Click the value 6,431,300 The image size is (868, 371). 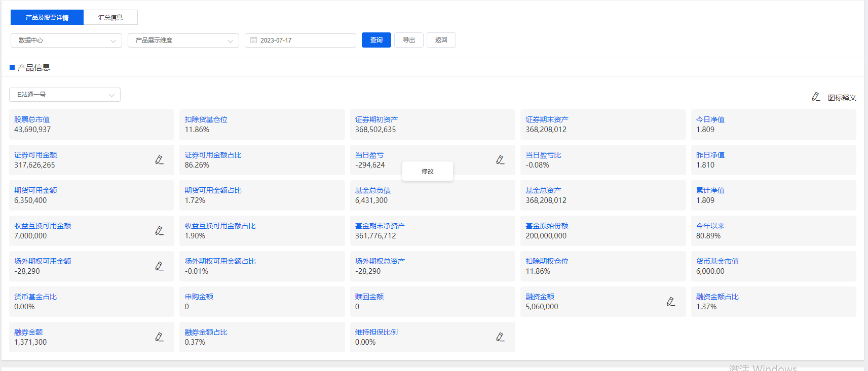click(x=371, y=200)
